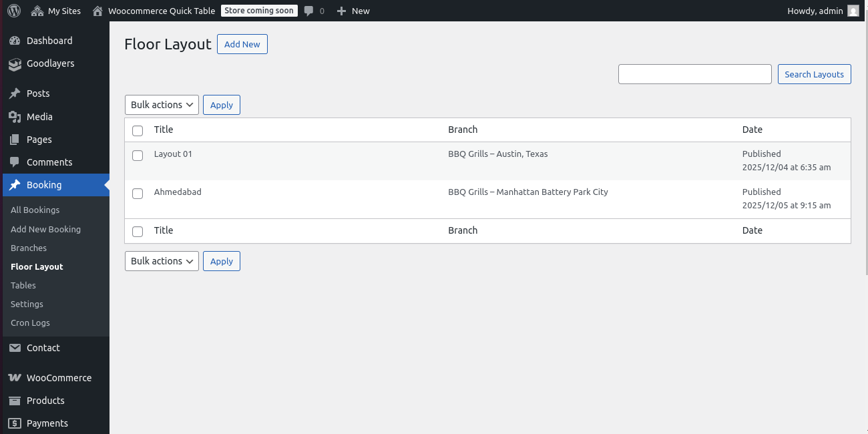Open Add New Booking submenu item
The image size is (868, 434).
45,229
